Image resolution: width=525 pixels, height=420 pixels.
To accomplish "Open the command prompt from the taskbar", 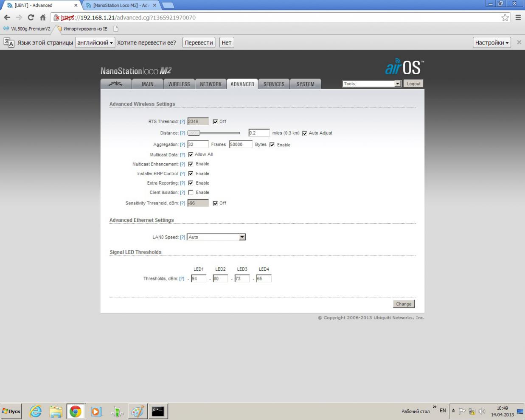I will pyautogui.click(x=158, y=411).
